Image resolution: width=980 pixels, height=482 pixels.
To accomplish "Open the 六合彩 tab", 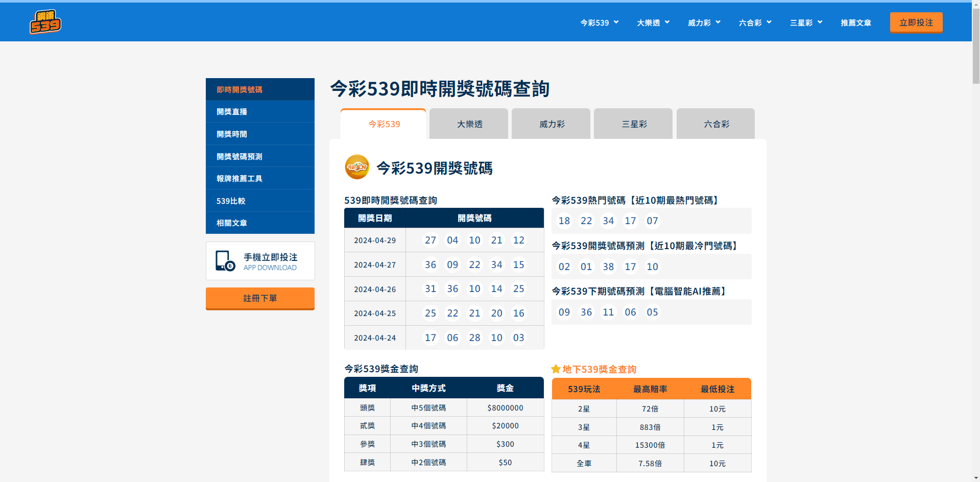I will point(716,124).
